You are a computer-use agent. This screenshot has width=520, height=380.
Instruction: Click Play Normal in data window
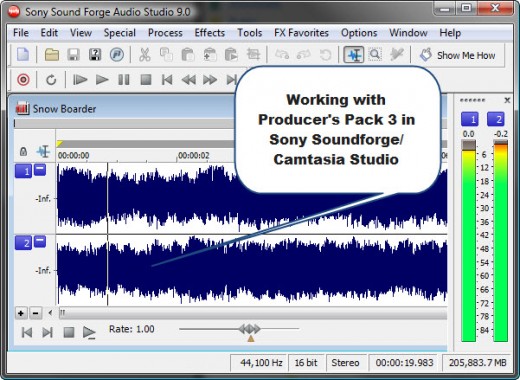pyautogui.click(x=89, y=333)
